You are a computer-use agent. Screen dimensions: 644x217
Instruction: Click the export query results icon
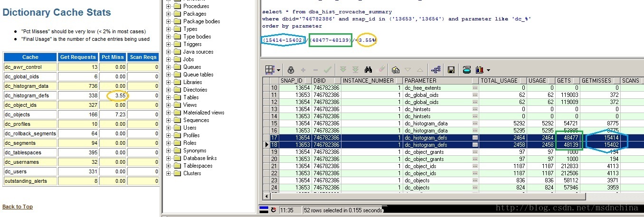[x=467, y=70]
